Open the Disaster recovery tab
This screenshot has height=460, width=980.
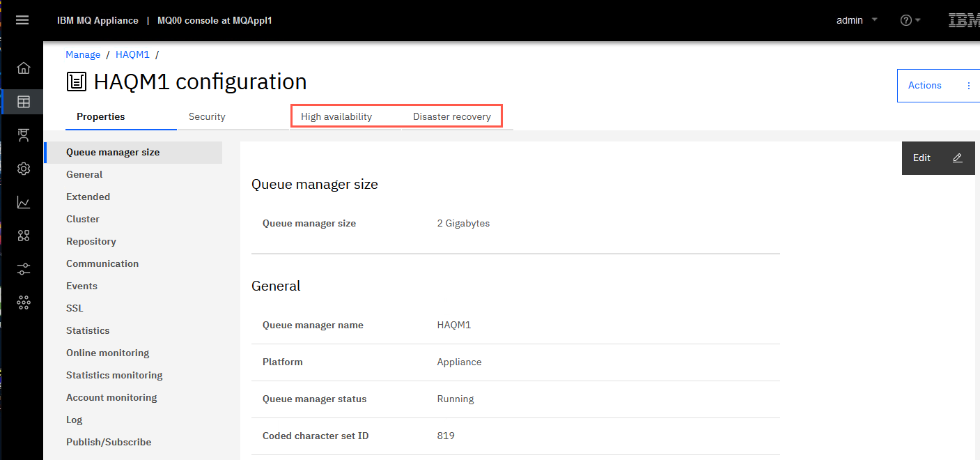(452, 116)
